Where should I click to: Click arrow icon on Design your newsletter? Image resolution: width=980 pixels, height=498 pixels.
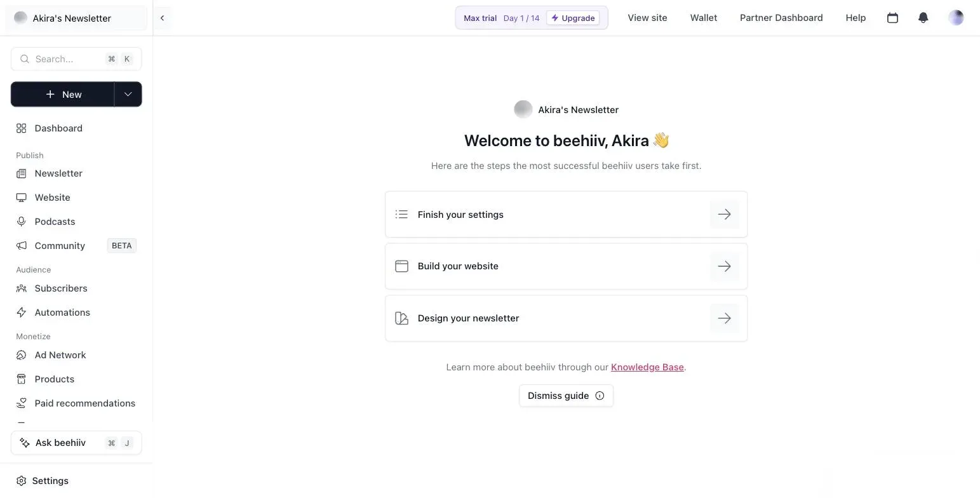pyautogui.click(x=724, y=318)
